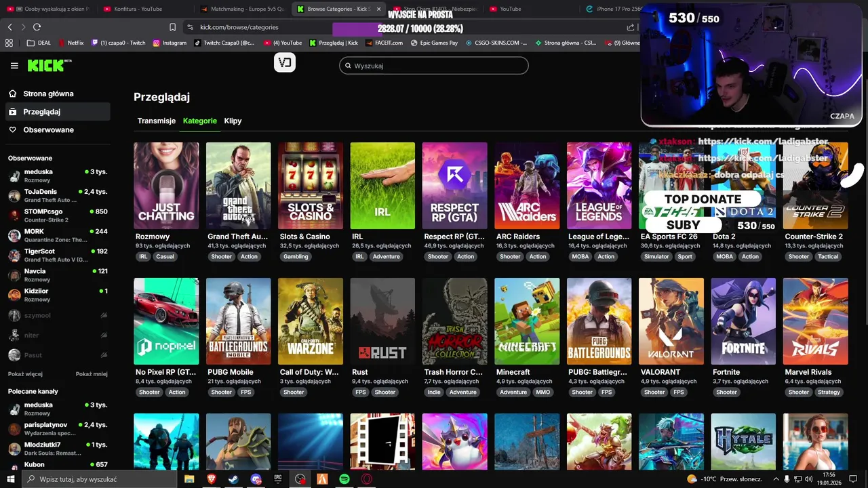Open the Slots & Casino category thumbnail
The image size is (868, 488).
pyautogui.click(x=311, y=186)
